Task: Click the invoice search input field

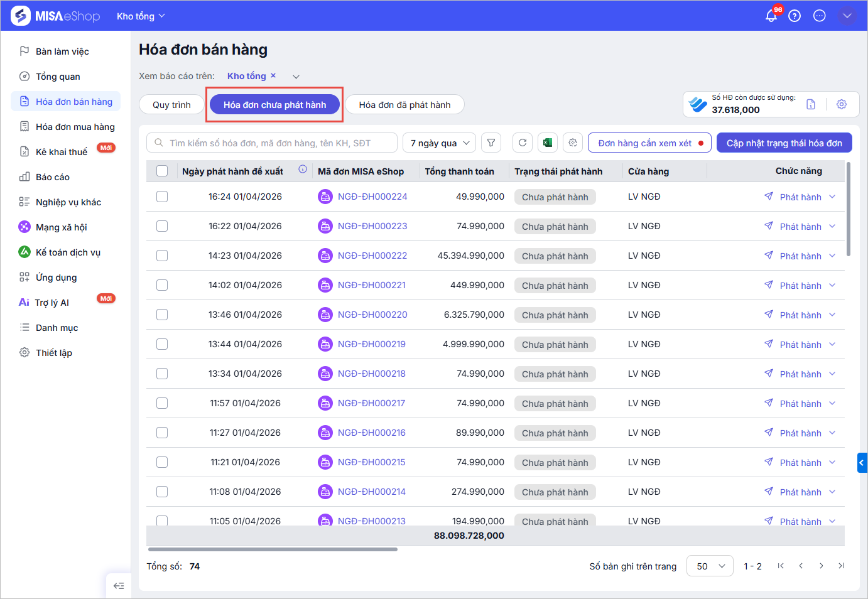Action: click(x=276, y=143)
